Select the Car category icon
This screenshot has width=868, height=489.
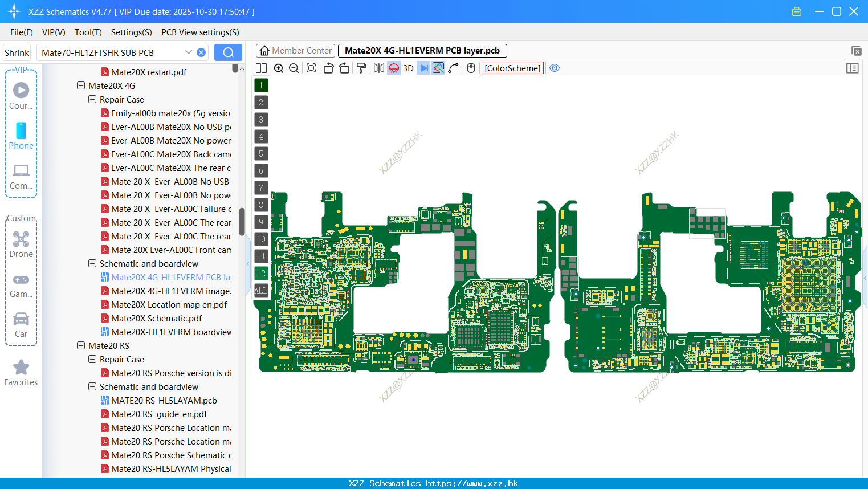click(21, 325)
